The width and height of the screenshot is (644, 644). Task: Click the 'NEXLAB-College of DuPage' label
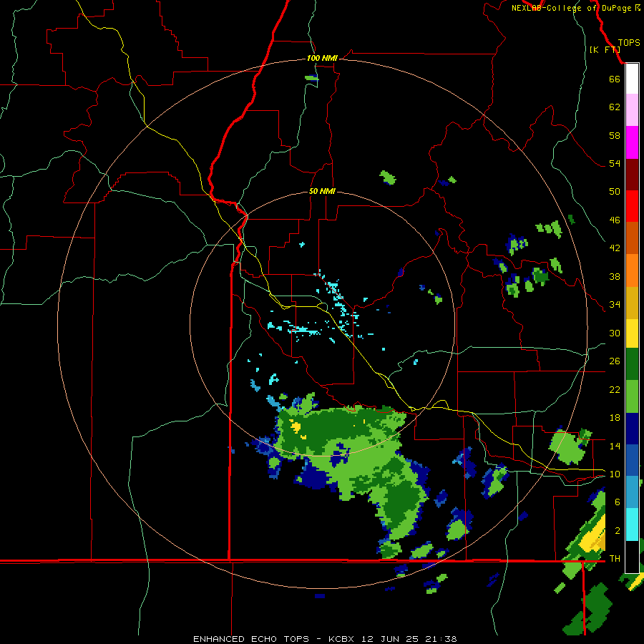[572, 8]
